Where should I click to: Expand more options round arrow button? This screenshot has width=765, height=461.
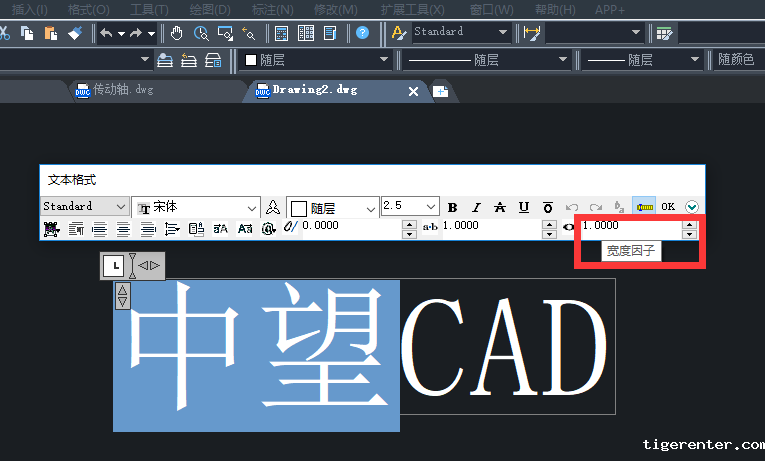(691, 207)
